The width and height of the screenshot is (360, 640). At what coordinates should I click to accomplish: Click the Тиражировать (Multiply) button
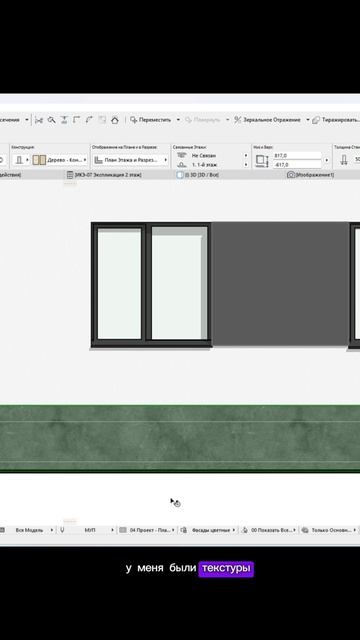(x=336, y=120)
